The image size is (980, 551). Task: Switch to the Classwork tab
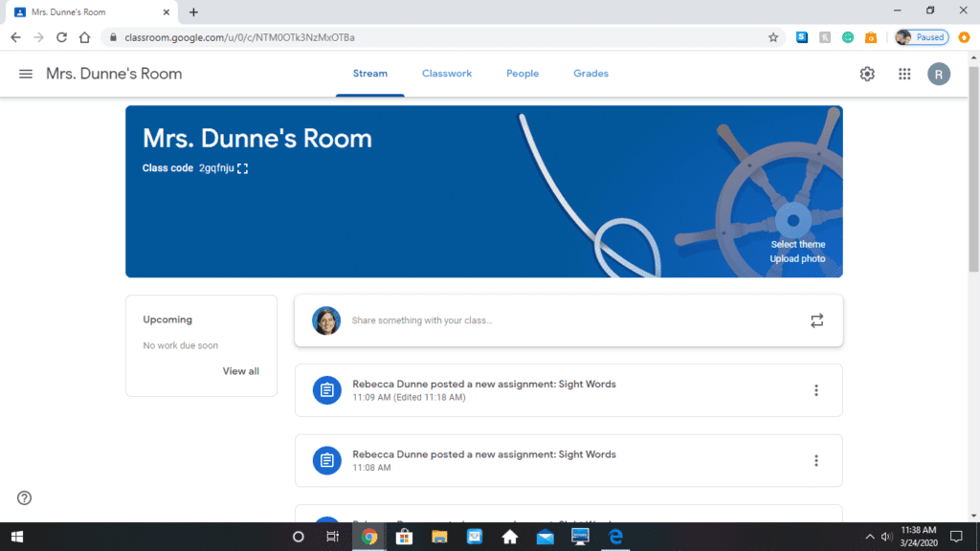click(447, 74)
